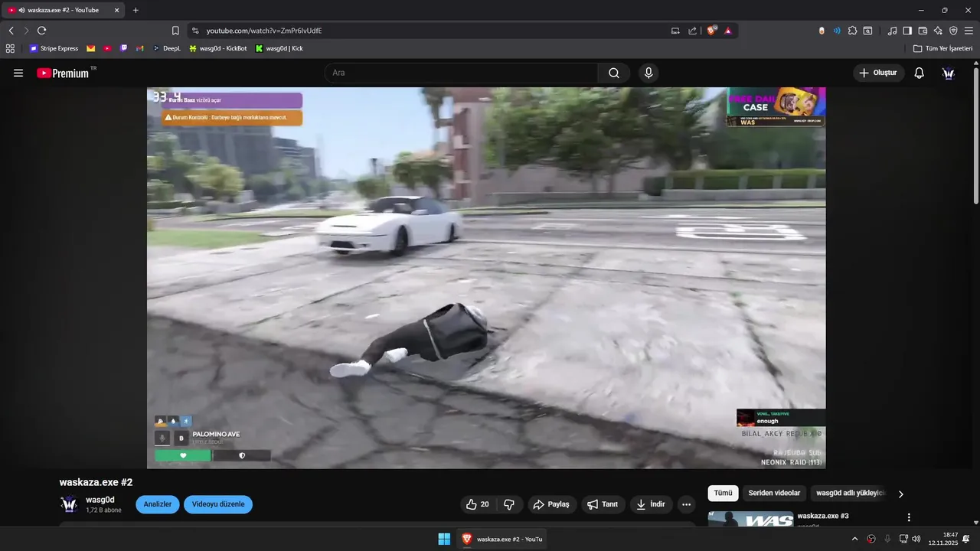
Task: Reload the page
Action: pyautogui.click(x=41, y=31)
